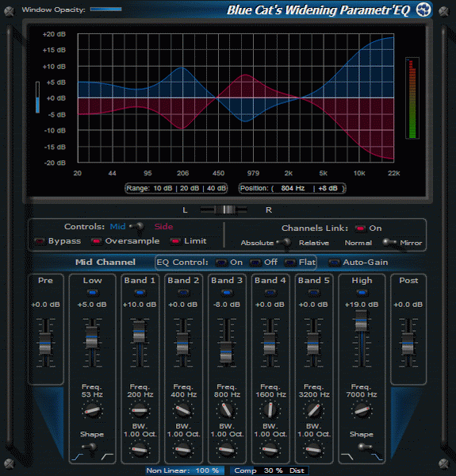456x476 pixels.
Task: Click the Band 1 +10.0 dB value
Action: [x=140, y=305]
